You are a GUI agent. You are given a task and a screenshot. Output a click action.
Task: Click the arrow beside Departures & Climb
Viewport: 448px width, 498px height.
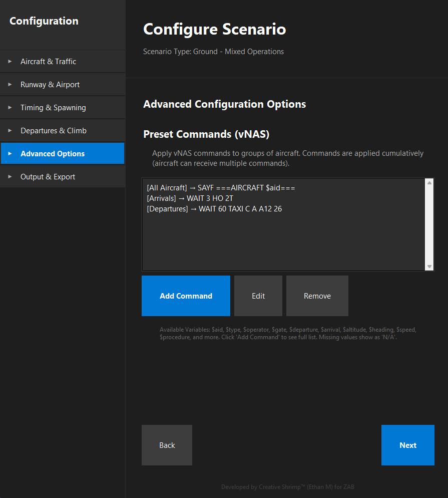click(x=11, y=130)
